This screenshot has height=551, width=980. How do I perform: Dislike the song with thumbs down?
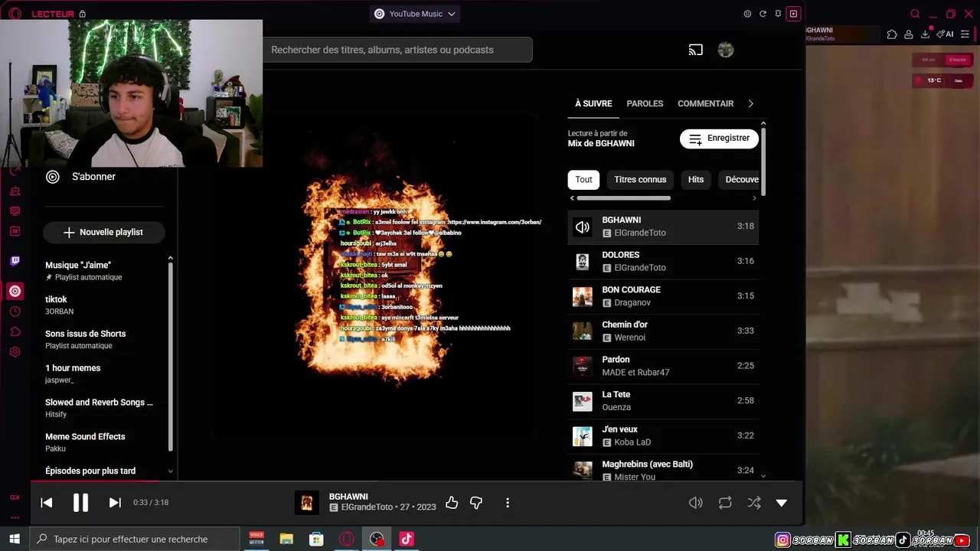pyautogui.click(x=476, y=503)
